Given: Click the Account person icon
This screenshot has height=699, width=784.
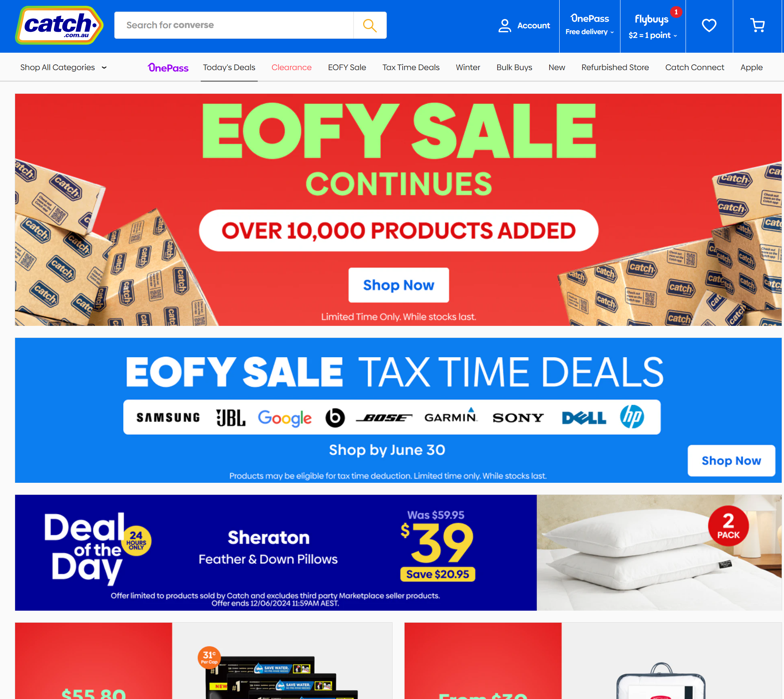Looking at the screenshot, I should pyautogui.click(x=505, y=26).
